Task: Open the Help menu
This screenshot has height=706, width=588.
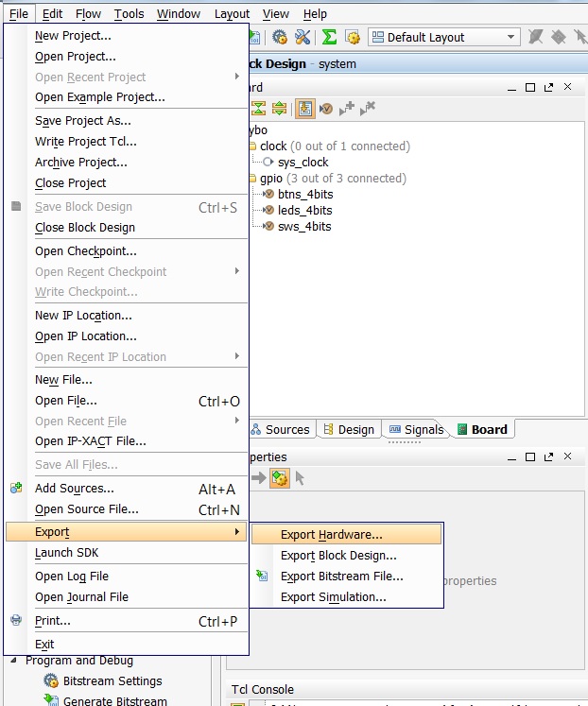Action: (x=315, y=14)
